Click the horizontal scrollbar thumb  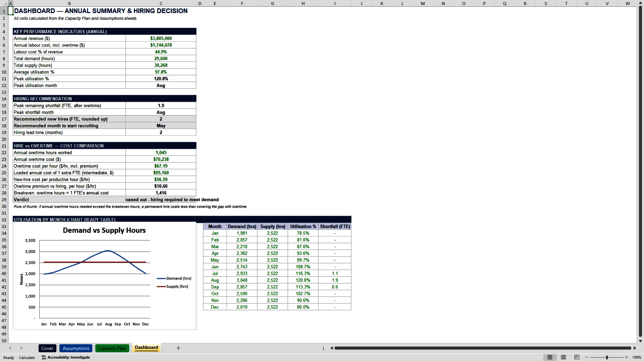(x=483, y=348)
